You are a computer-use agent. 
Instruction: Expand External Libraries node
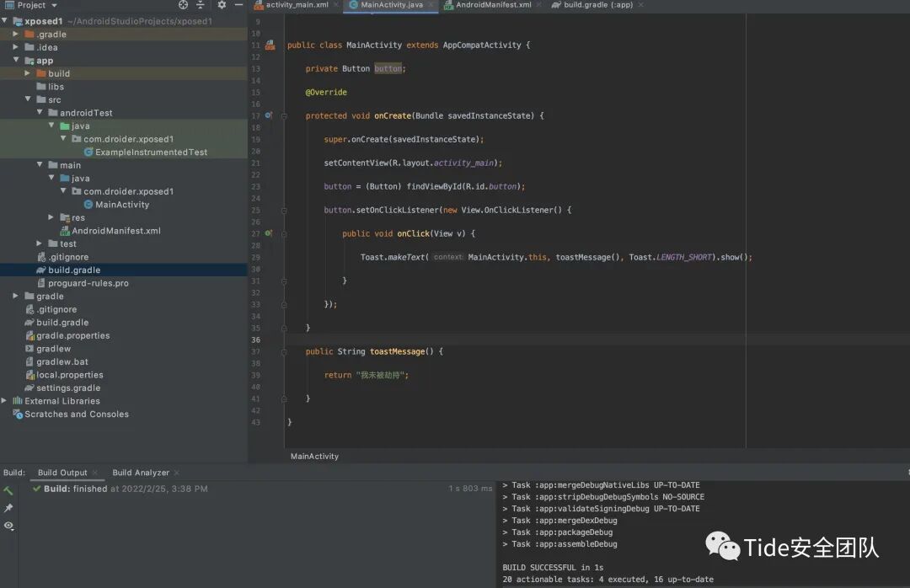4,401
